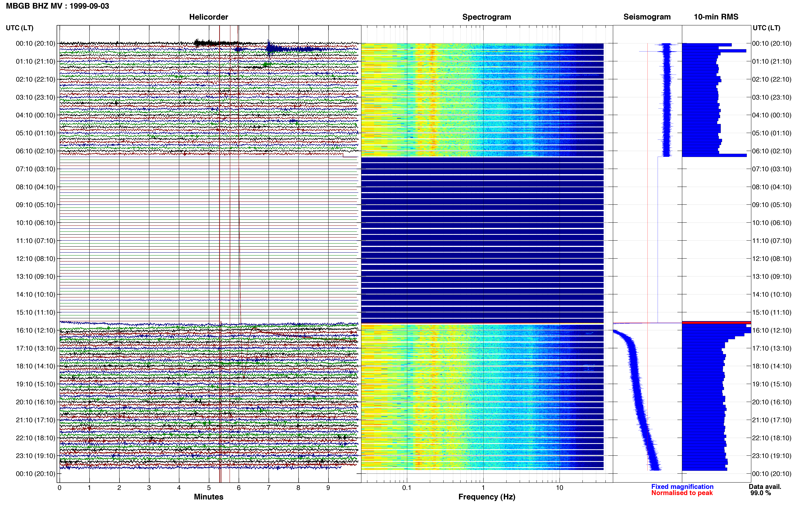Click the left '01:10 (21:10)' time label
812x508 pixels.
(36, 61)
